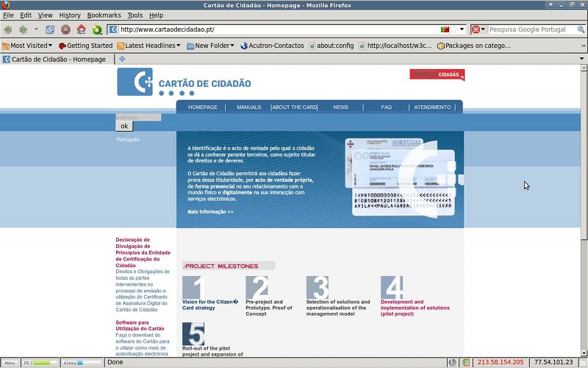The image size is (588, 368).
Task: Open the address bar history dropdown
Action: pos(462,29)
